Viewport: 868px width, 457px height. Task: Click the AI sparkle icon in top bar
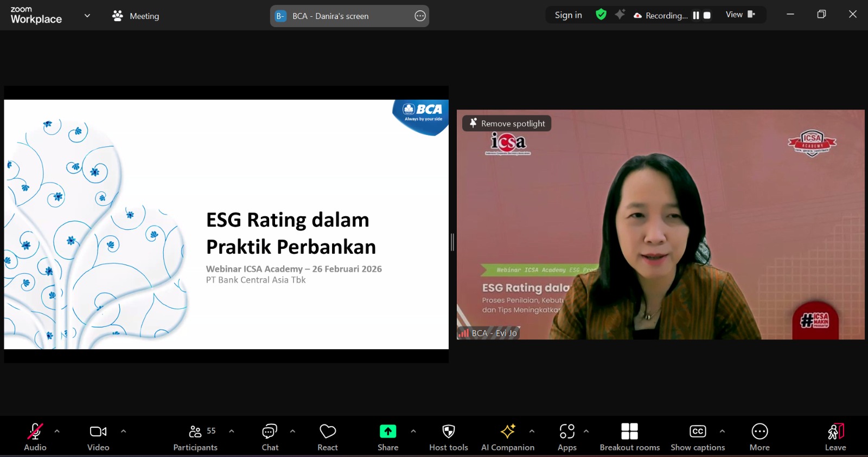point(620,15)
